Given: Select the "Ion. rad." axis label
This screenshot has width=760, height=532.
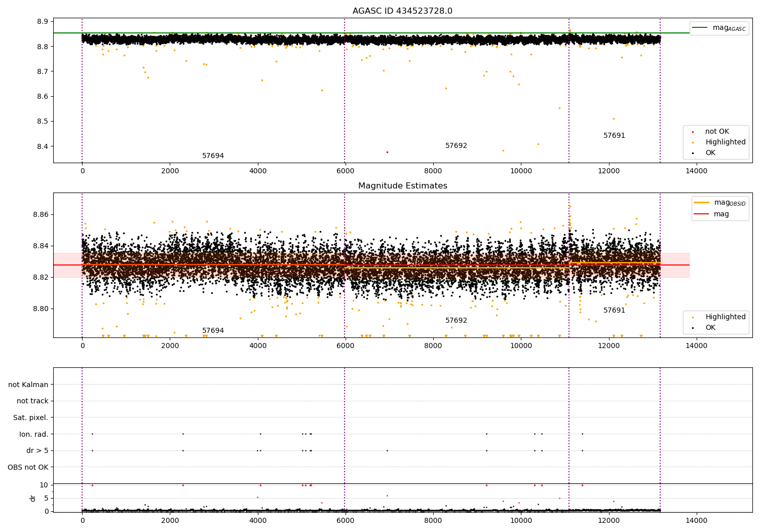Looking at the screenshot, I should (x=34, y=434).
